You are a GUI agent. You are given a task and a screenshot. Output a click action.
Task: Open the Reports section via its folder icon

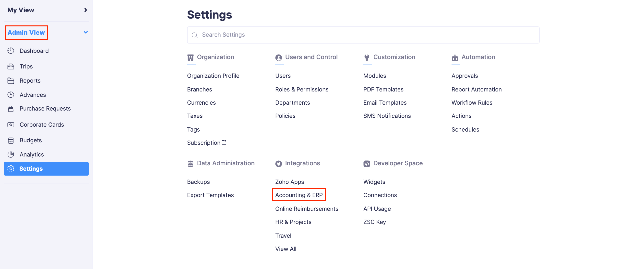click(x=11, y=80)
